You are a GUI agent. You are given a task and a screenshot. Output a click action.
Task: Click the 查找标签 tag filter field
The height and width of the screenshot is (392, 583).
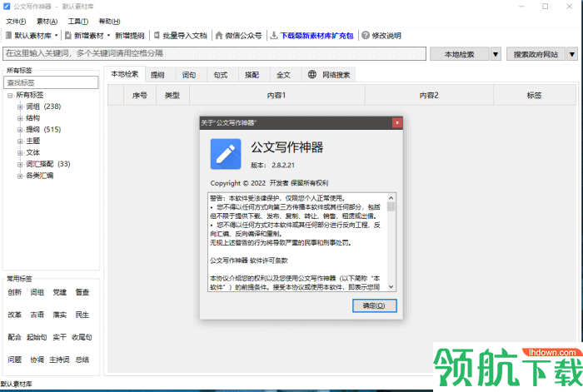[x=51, y=82]
